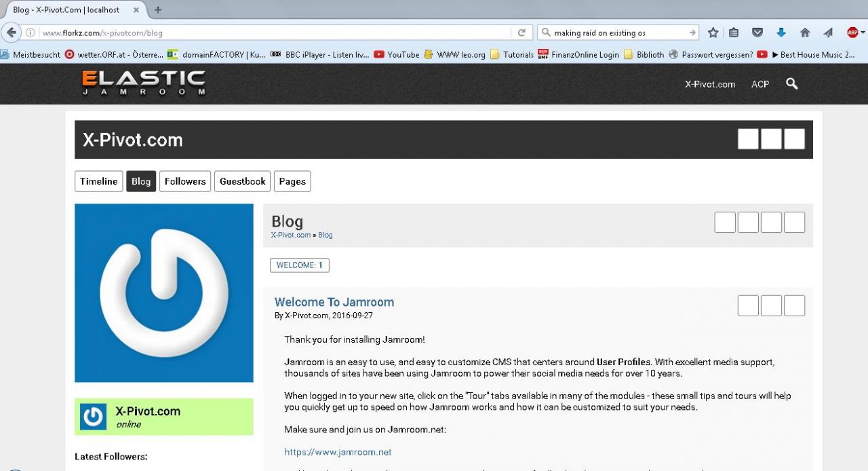Select the Blog profile tab
This screenshot has width=868, height=471.
(141, 181)
